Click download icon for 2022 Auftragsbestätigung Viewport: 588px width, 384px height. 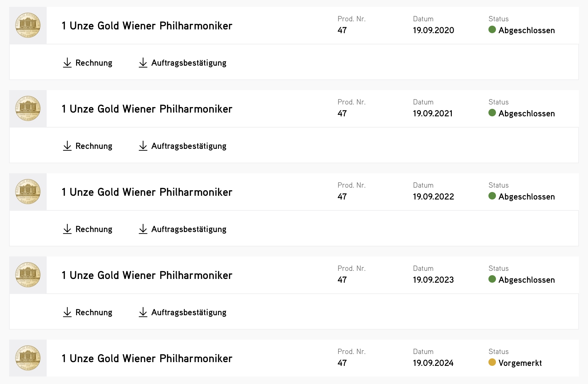(x=143, y=229)
